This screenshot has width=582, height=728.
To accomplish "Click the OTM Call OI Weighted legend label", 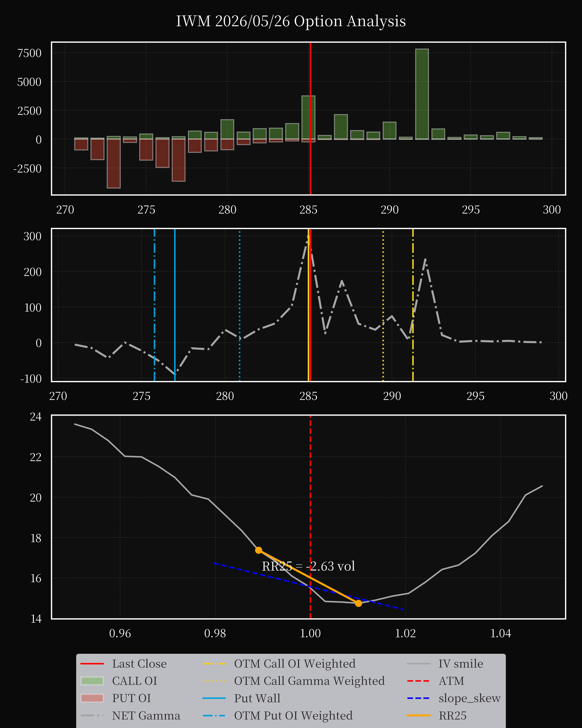I will pyautogui.click(x=295, y=664).
